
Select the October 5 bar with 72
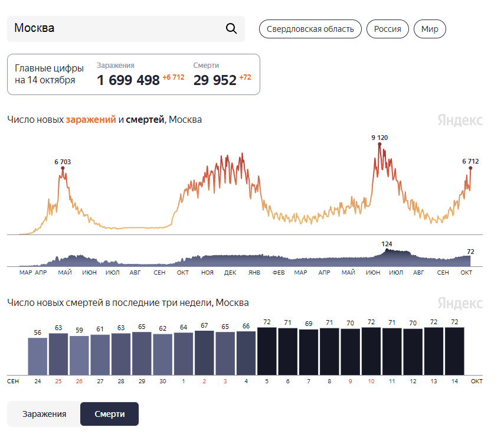pos(267,351)
